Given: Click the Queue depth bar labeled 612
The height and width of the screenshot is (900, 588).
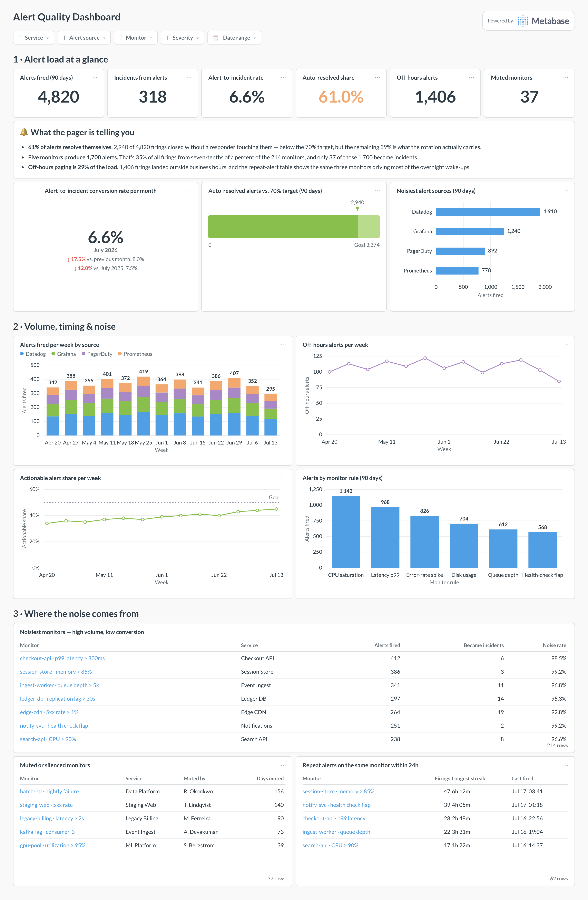Looking at the screenshot, I should pyautogui.click(x=503, y=548).
